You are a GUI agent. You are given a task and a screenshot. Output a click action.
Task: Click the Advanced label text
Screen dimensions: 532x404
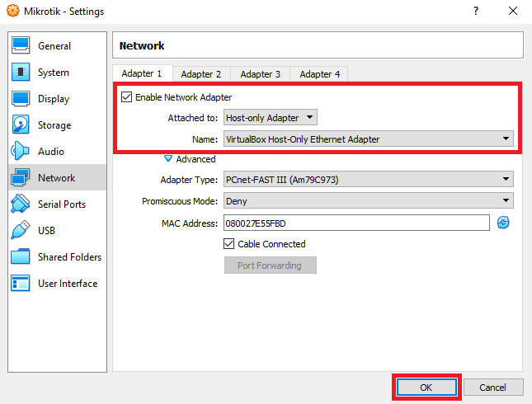[x=195, y=159]
